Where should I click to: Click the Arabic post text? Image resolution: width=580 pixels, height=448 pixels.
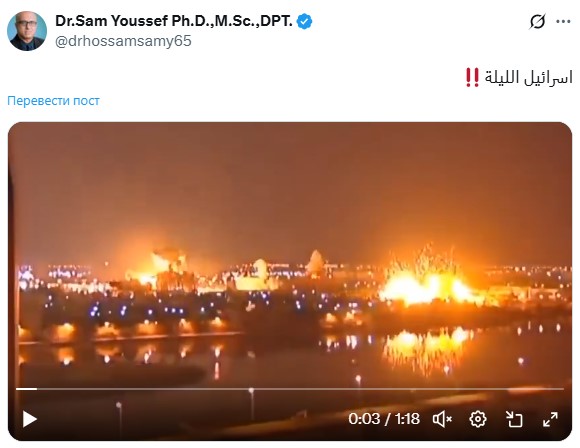528,78
